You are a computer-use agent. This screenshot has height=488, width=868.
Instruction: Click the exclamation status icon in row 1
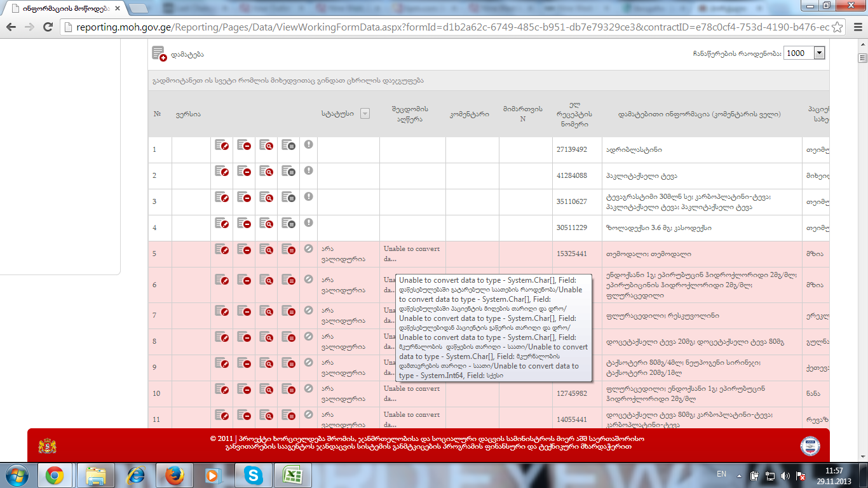tap(308, 145)
